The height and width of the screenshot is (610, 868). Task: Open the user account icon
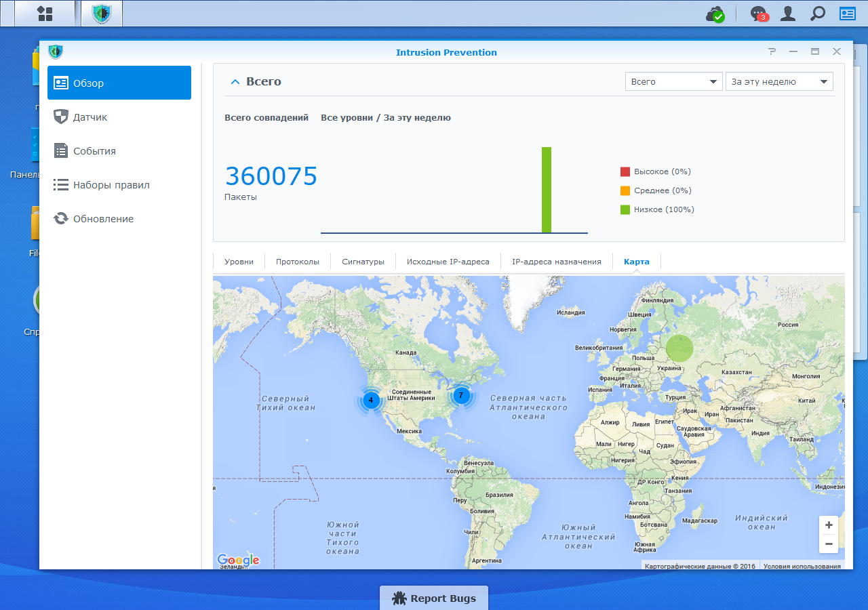point(788,14)
